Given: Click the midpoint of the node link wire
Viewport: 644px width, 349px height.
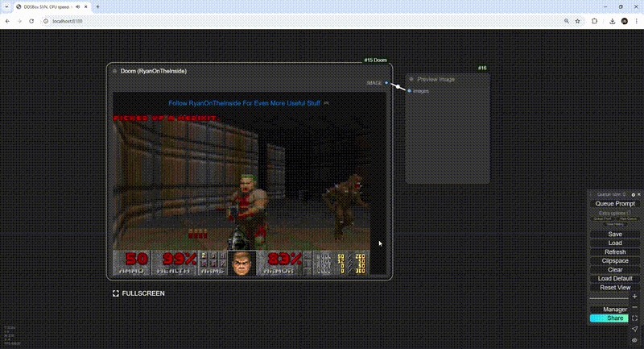Looking at the screenshot, I should (398, 87).
